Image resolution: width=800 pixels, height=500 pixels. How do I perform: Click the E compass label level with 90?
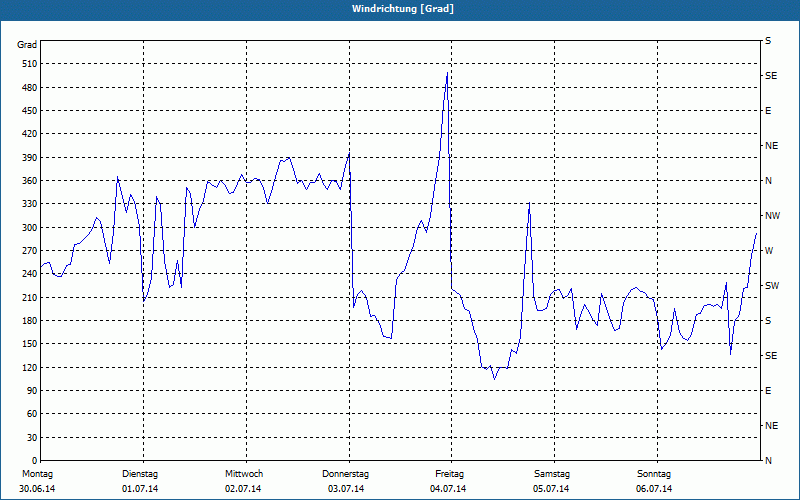768,391
